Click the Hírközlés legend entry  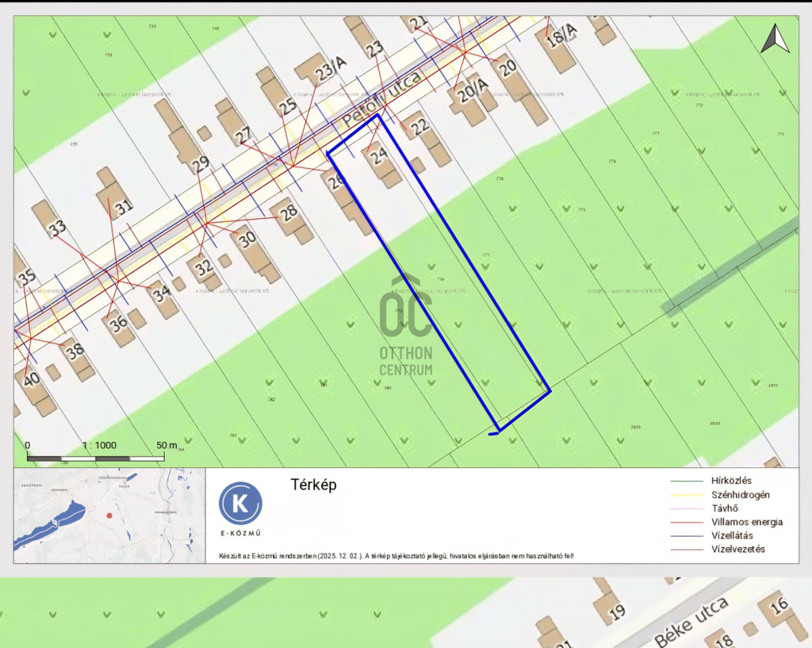tap(732, 481)
